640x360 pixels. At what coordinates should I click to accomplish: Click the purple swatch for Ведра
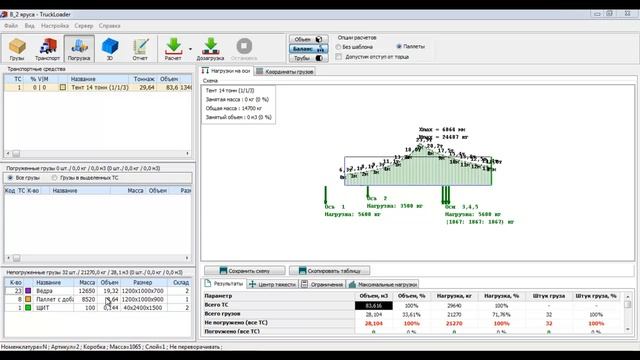coord(28,291)
